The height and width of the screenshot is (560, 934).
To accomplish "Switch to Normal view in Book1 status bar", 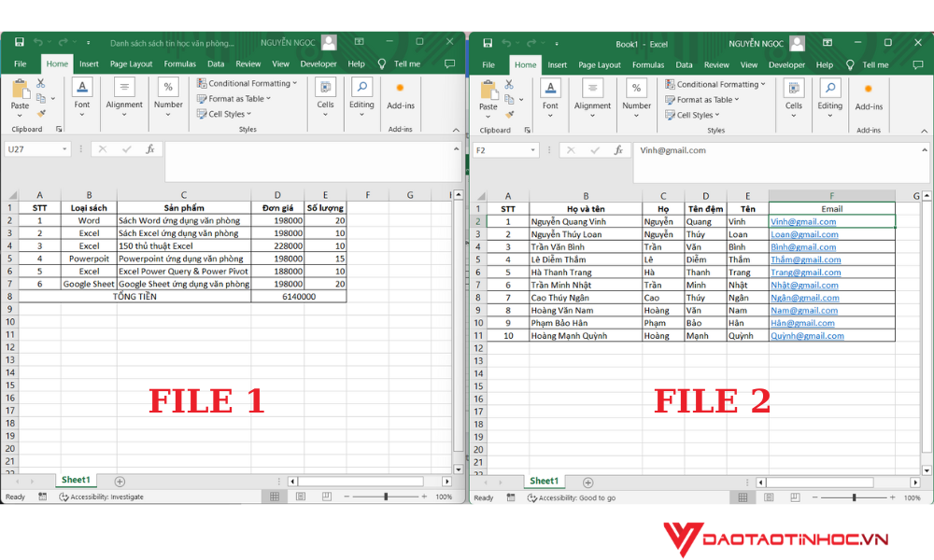I will click(x=743, y=497).
